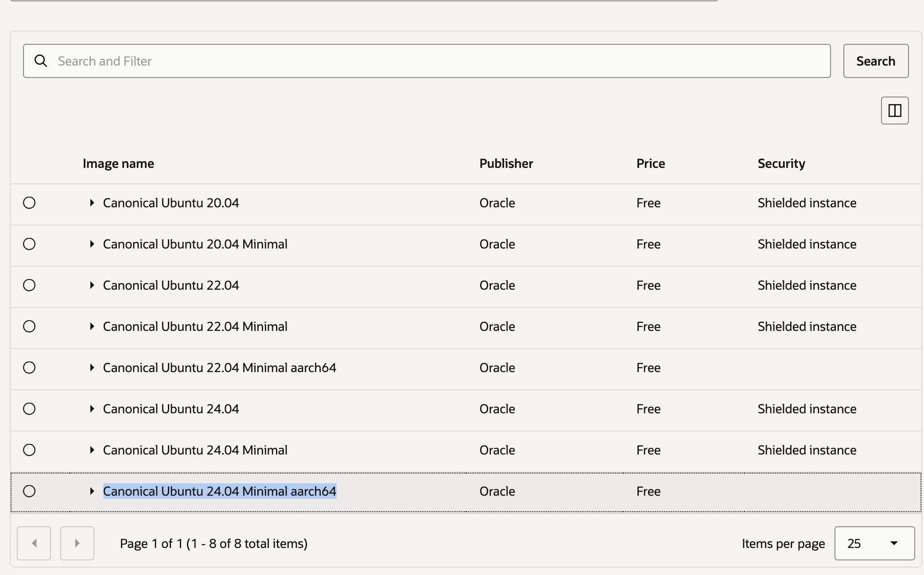
Task: Select the Canonical Ubuntu 22.04 Minimal radio button
Action: point(29,326)
